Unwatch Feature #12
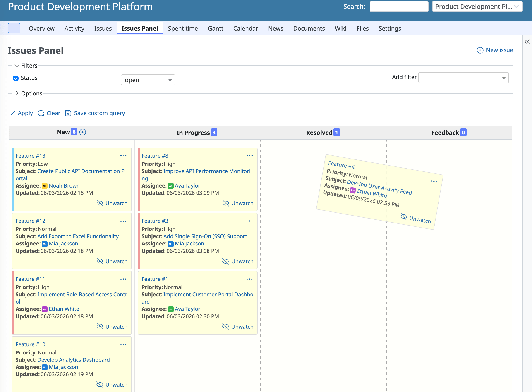This screenshot has height=392, width=532. (112, 261)
